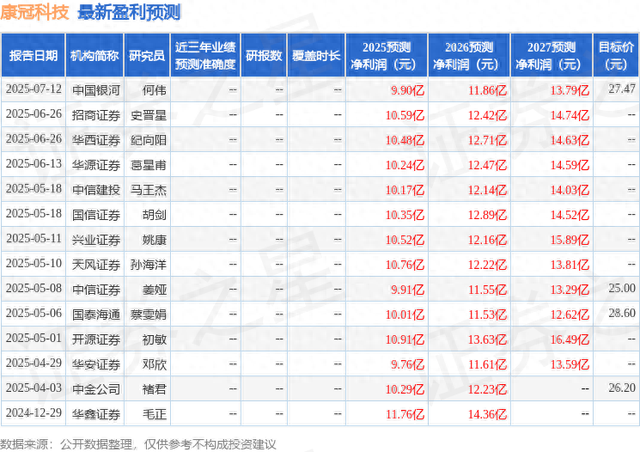This screenshot has width=640, height=452.
Task: Click the 兴业证券 institution cell
Action: [96, 240]
